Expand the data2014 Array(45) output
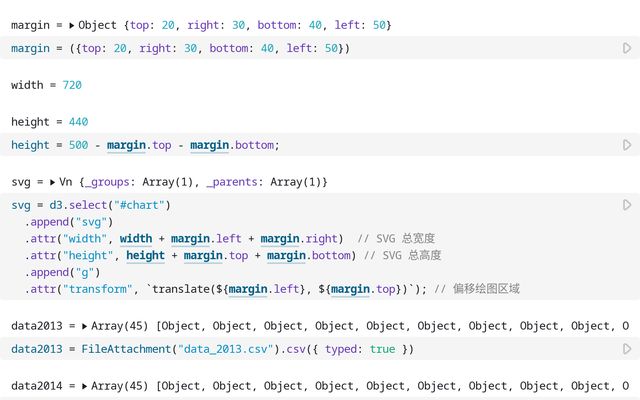 pyautogui.click(x=85, y=386)
